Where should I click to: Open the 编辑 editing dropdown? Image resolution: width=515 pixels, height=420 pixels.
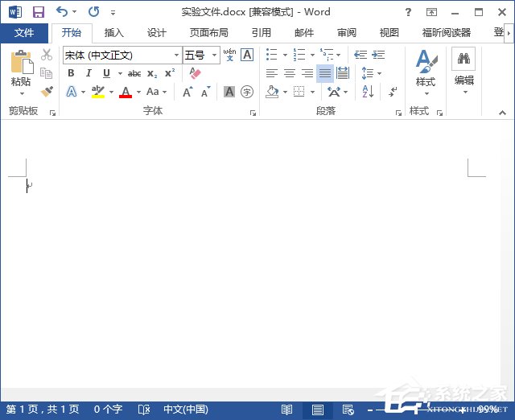pyautogui.click(x=463, y=71)
